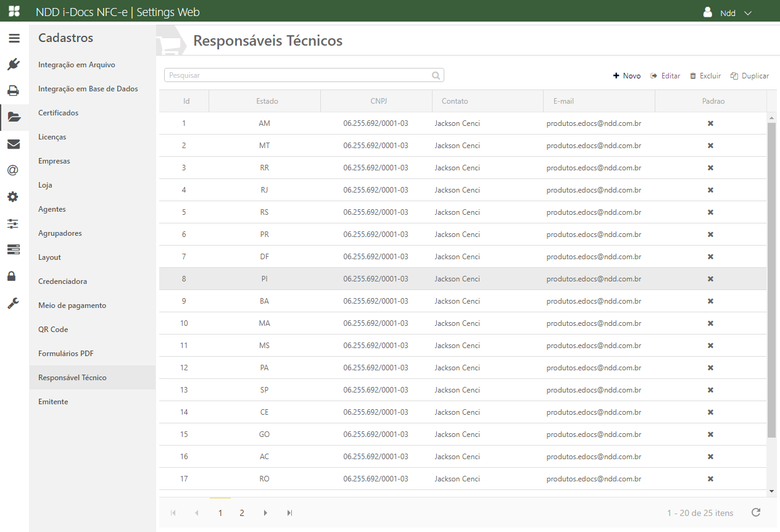Screen dimensions: 780x532
Task: Toggle the Padrao mark for SP row
Action: 710,390
